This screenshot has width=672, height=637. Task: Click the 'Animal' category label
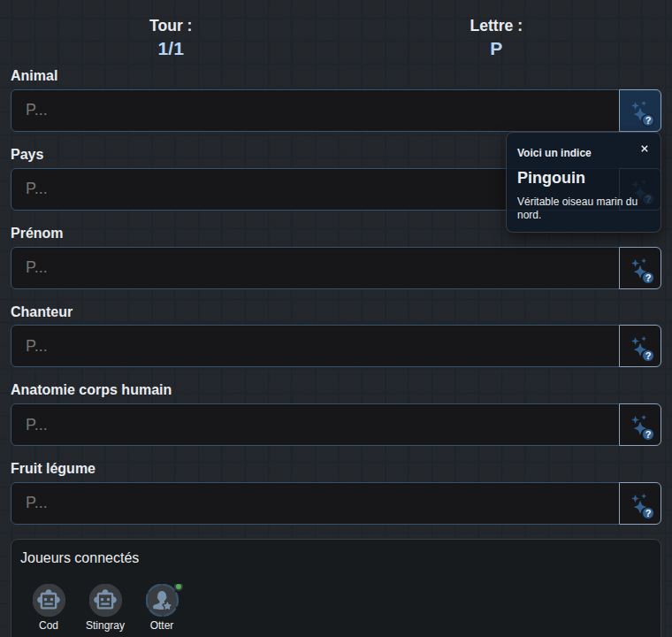34,75
